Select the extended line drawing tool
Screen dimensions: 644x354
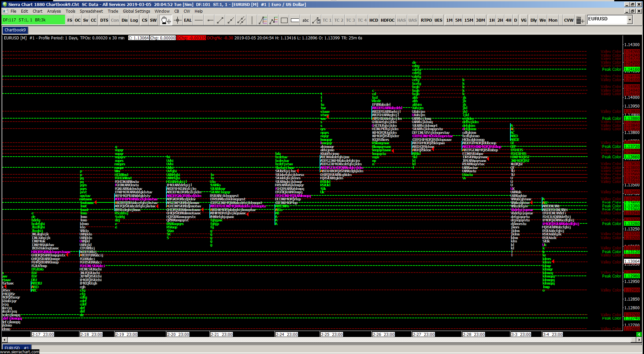tap(241, 20)
